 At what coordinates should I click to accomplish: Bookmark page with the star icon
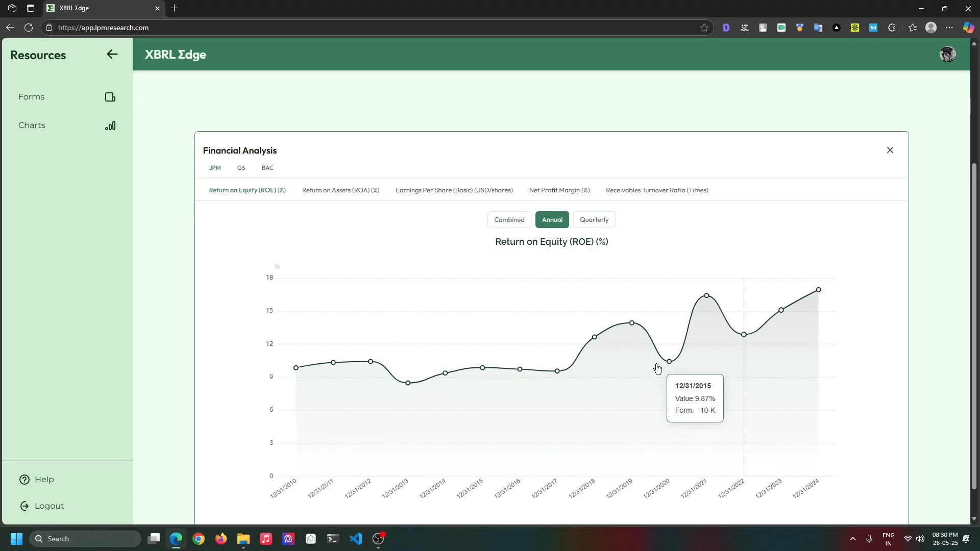pyautogui.click(x=704, y=28)
